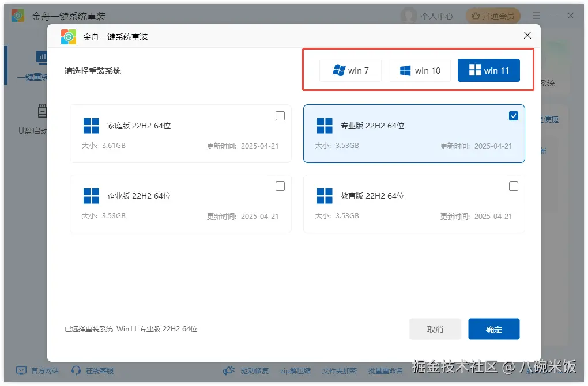Open the hamburger menu in title bar

(x=536, y=16)
